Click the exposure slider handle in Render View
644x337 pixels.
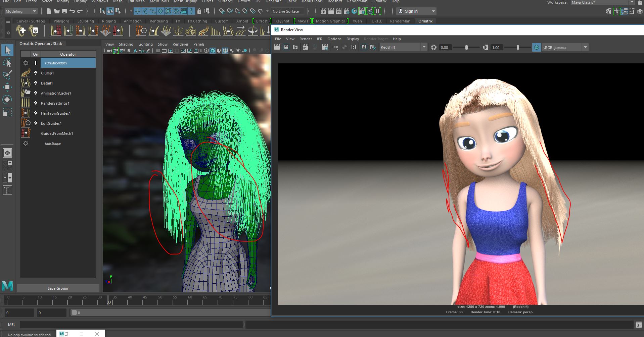pyautogui.click(x=466, y=48)
